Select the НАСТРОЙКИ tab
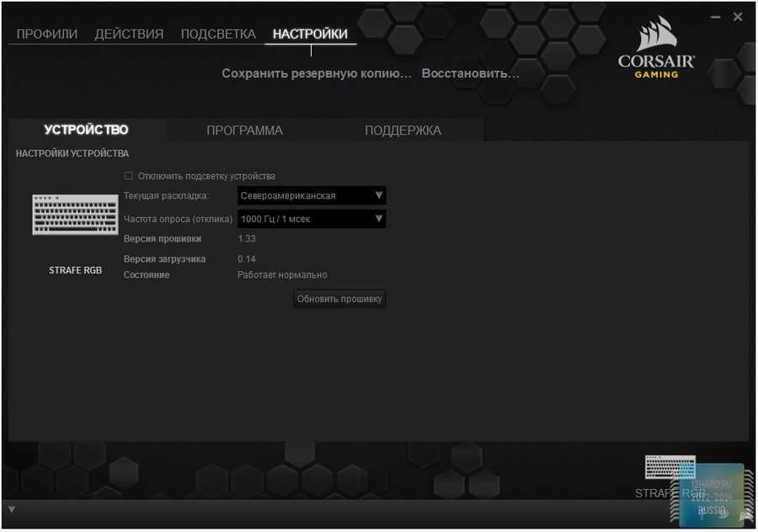 click(x=310, y=35)
